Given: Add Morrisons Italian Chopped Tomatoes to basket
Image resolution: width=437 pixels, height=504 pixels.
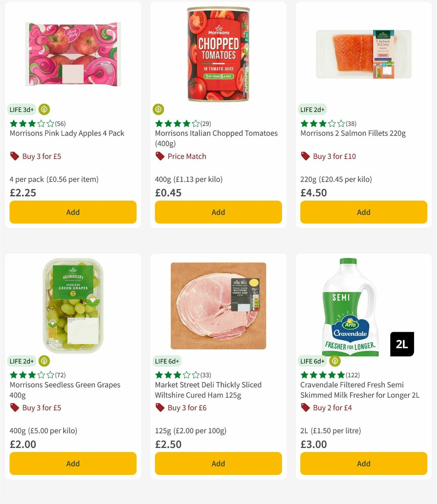Looking at the screenshot, I should pos(218,212).
